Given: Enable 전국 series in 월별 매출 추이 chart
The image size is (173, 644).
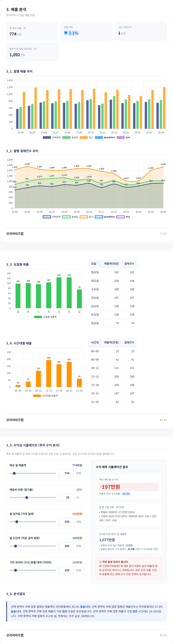Looking at the screenshot, I should click(x=123, y=137).
